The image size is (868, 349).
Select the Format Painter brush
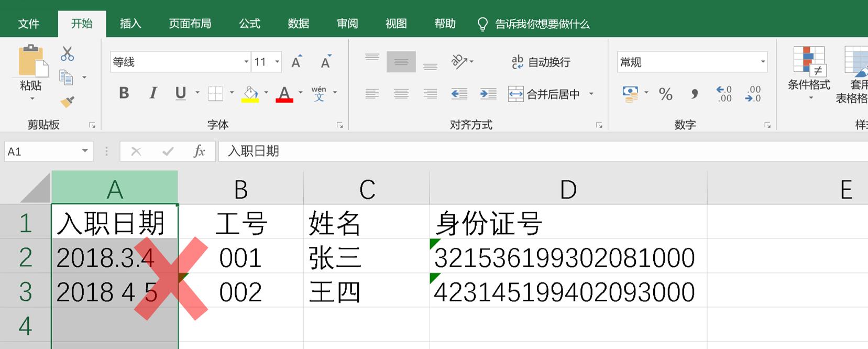point(67,101)
